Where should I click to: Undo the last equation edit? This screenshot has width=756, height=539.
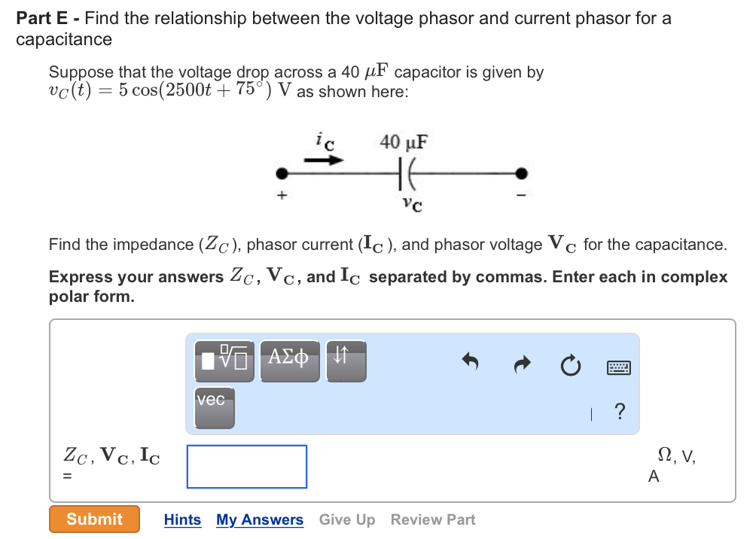tap(469, 362)
